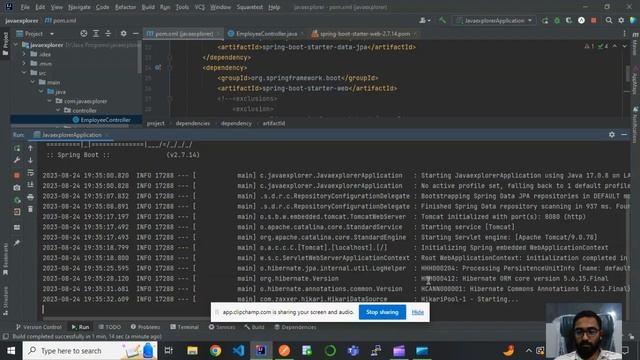Click the print icon in Run console
The image size is (640, 360).
tap(30, 197)
